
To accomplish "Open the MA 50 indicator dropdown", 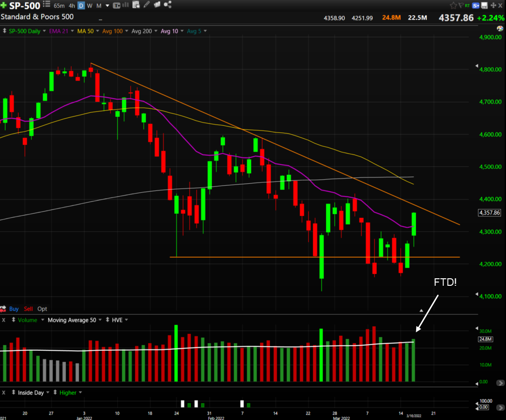I will (97, 31).
